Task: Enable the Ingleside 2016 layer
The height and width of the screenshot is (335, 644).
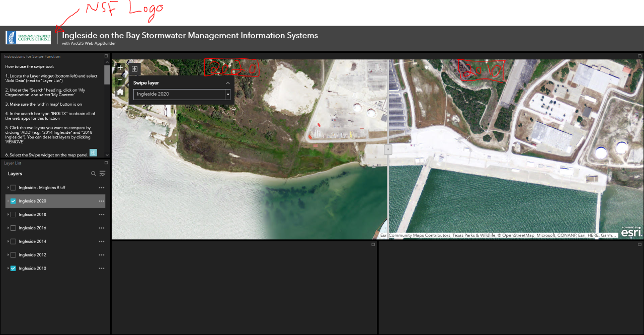Action: point(13,227)
